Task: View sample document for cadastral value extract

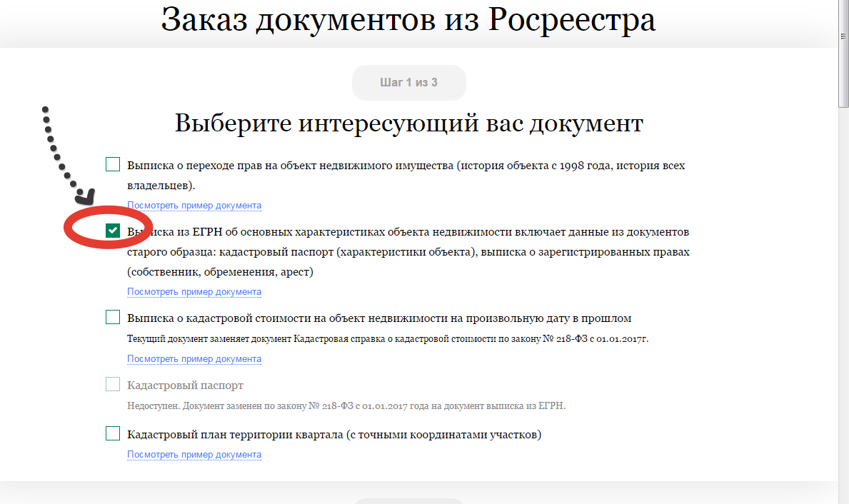Action: 194,359
